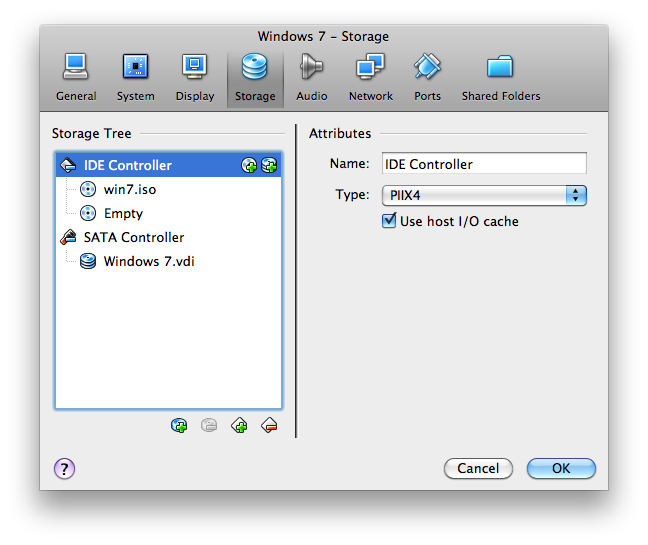Select SATA Controller in storage tree
The height and width of the screenshot is (545, 648).
[169, 237]
